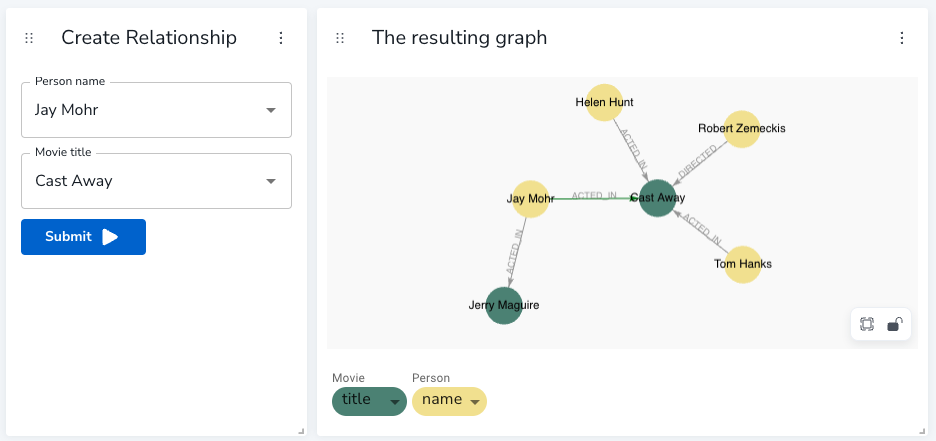The height and width of the screenshot is (441, 936).
Task: Click the Helen Hunt node
Action: pyautogui.click(x=604, y=102)
